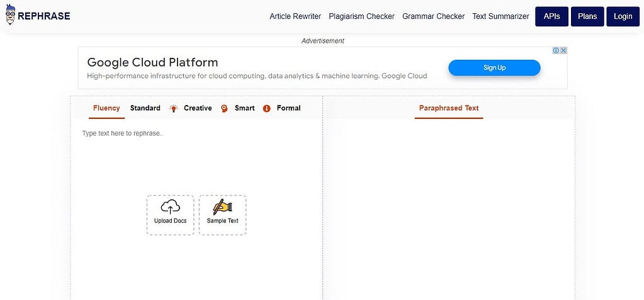Click the Sample Text pen icon
The width and height of the screenshot is (644, 300).
(x=223, y=208)
